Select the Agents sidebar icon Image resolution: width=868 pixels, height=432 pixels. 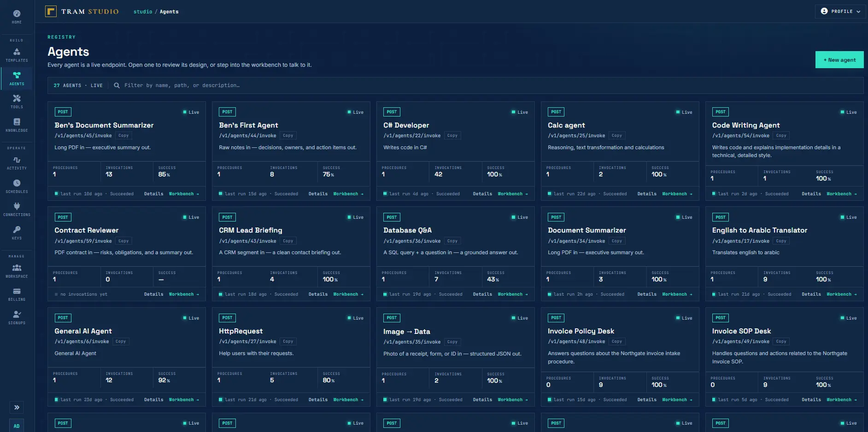point(17,78)
